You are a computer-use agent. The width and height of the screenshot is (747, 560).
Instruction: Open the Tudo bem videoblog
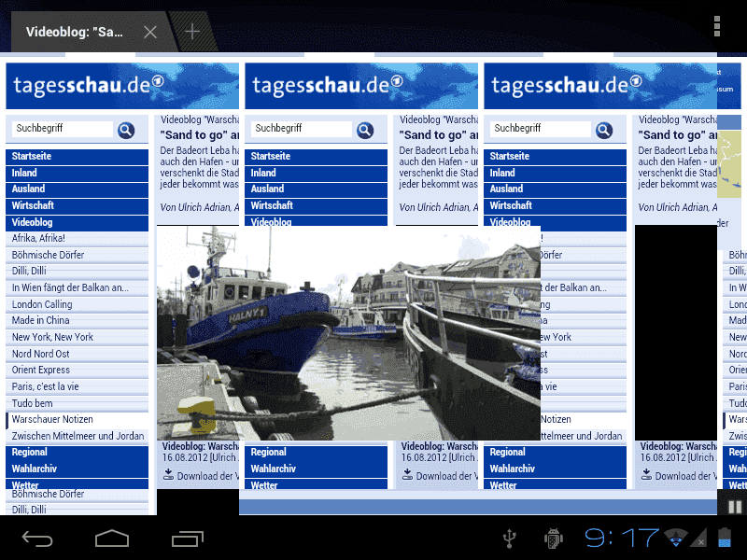point(78,403)
